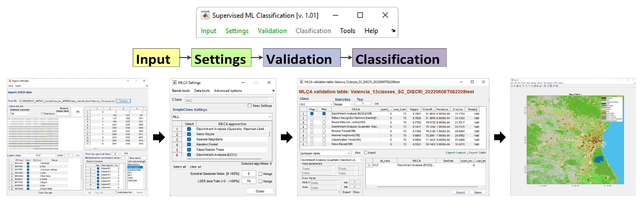Click the Save icon in Figure 1 toolbar
This screenshot has height=204, width=644.
tap(518, 86)
